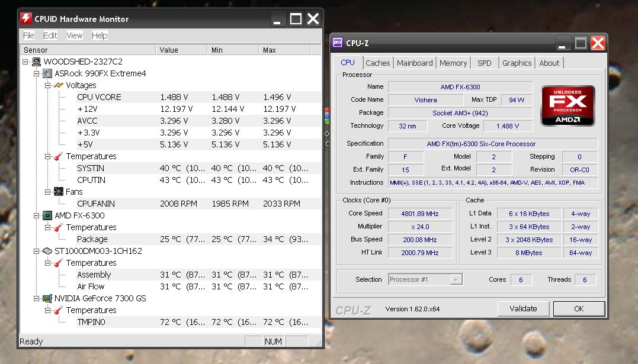
Task: Click the Core Speed value 4801.89 MHz
Action: point(420,214)
